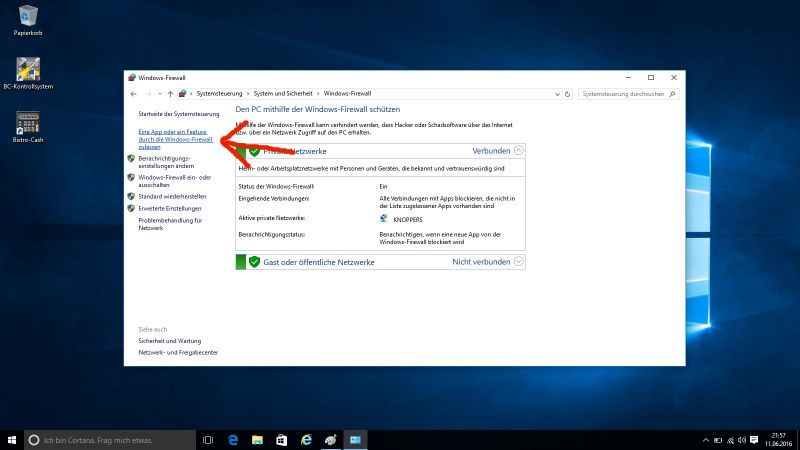Launch Internet Explorer from taskbar
The height and width of the screenshot is (450, 800).
pyautogui.click(x=306, y=440)
